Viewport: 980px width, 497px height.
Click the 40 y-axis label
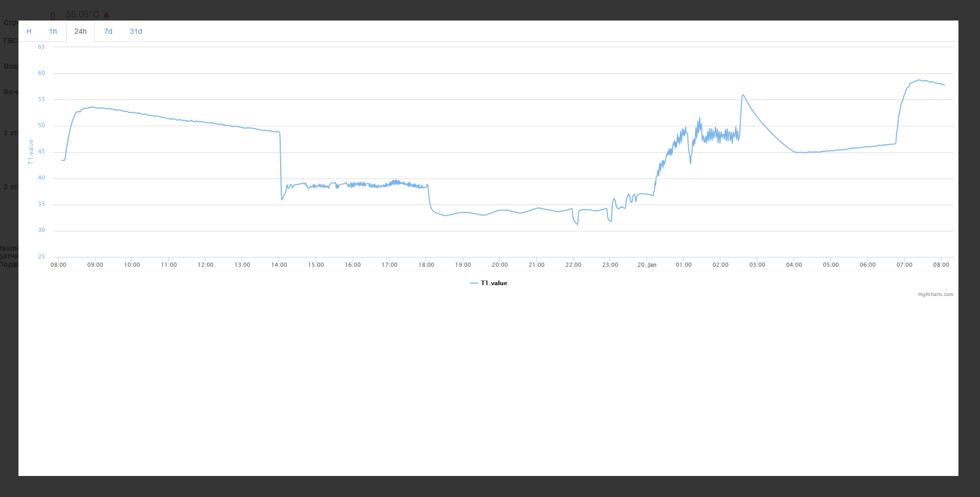point(42,177)
